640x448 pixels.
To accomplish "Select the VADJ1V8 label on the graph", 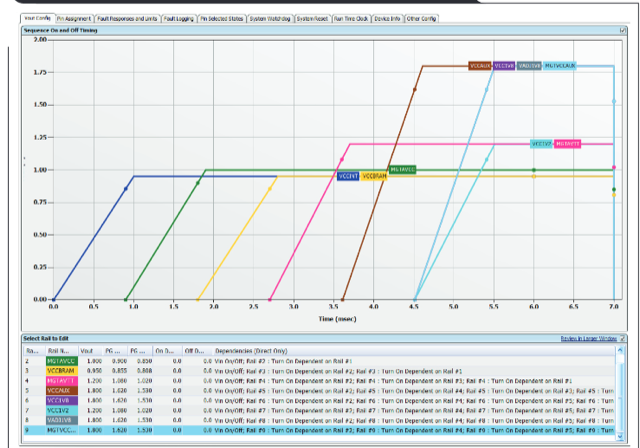I will (x=529, y=66).
